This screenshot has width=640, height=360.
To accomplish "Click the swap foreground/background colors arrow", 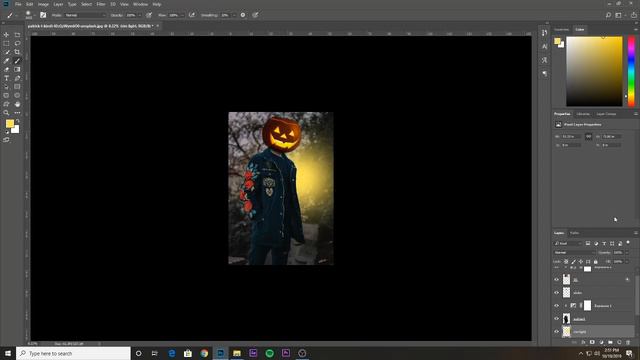I will (18, 121).
